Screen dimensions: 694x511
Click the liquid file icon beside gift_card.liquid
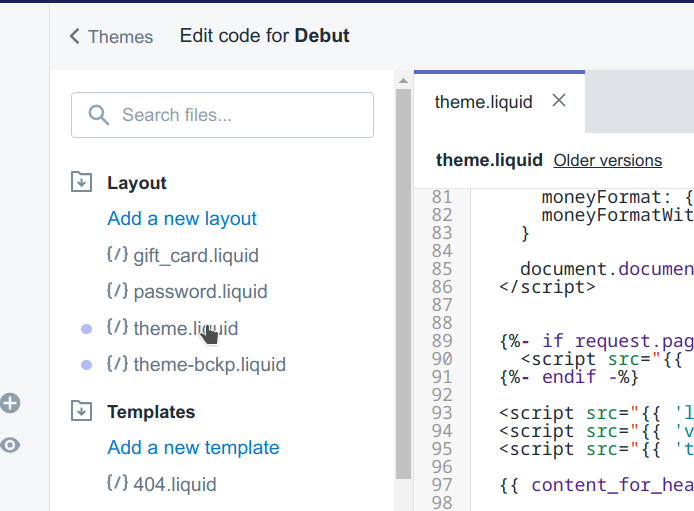(x=118, y=255)
